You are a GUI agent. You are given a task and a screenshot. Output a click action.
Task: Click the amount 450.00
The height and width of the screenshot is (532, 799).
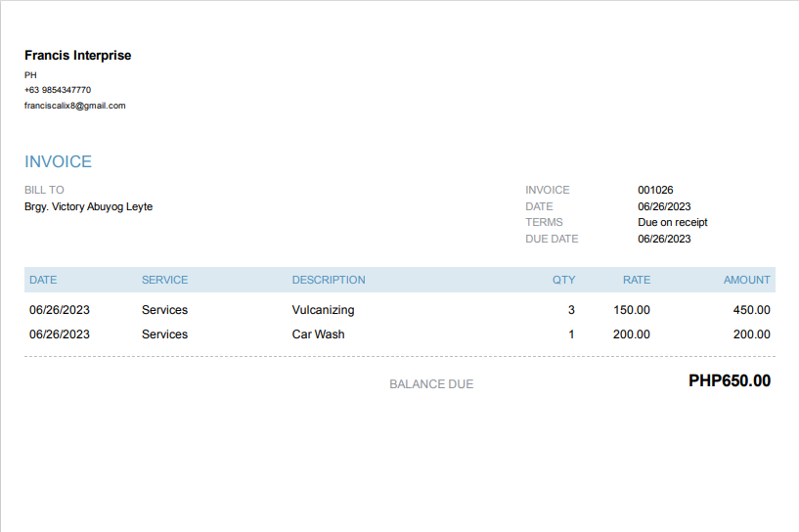(752, 310)
